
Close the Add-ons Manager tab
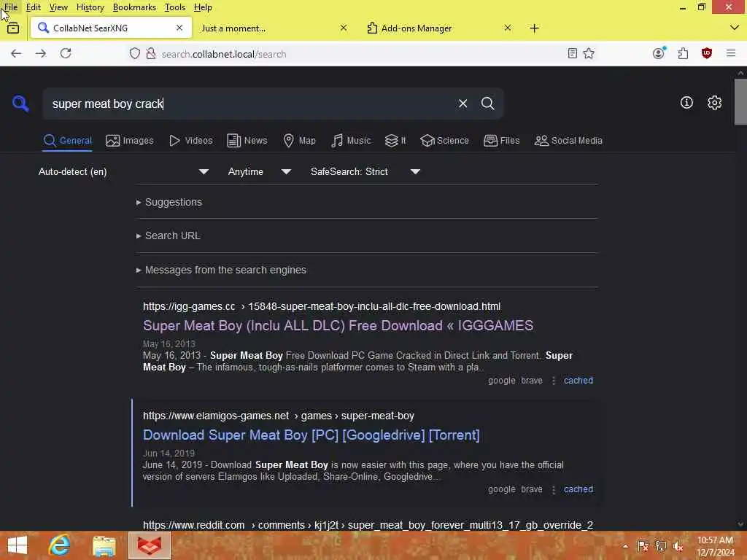click(x=508, y=28)
